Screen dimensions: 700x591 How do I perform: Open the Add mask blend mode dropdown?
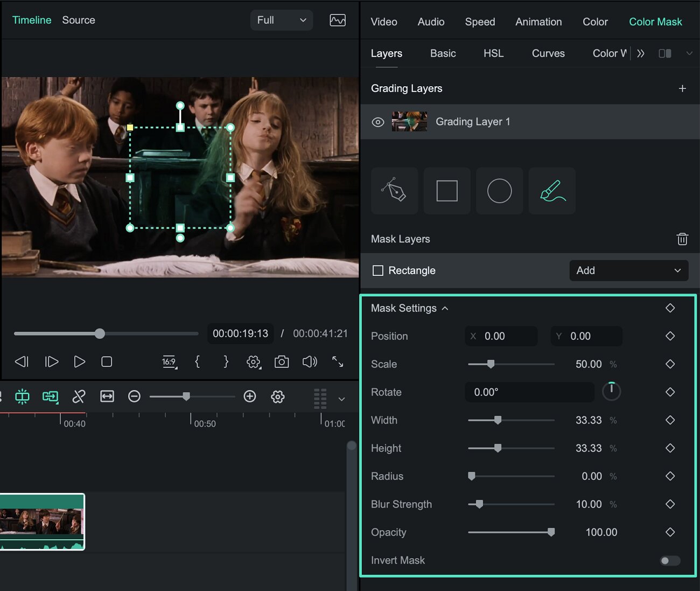(x=629, y=270)
